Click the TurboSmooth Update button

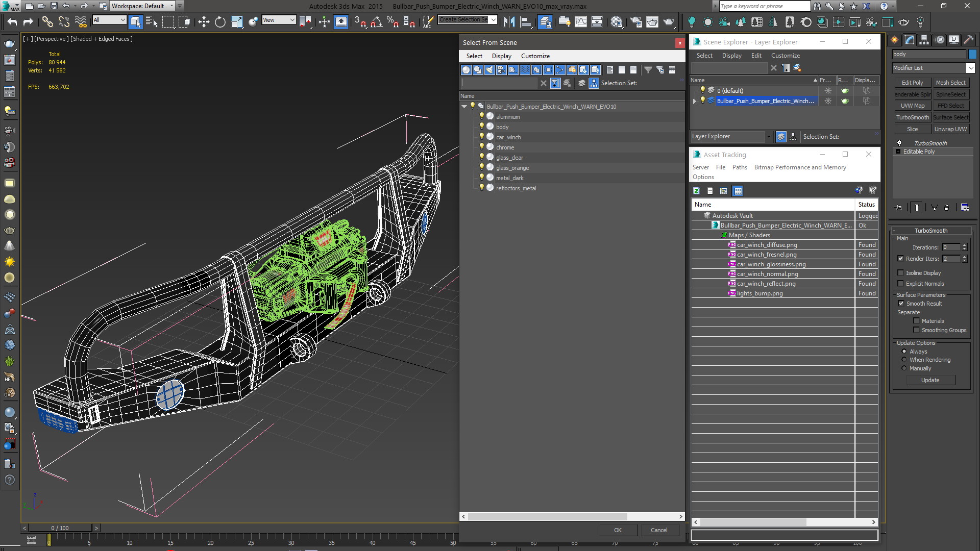coord(930,380)
